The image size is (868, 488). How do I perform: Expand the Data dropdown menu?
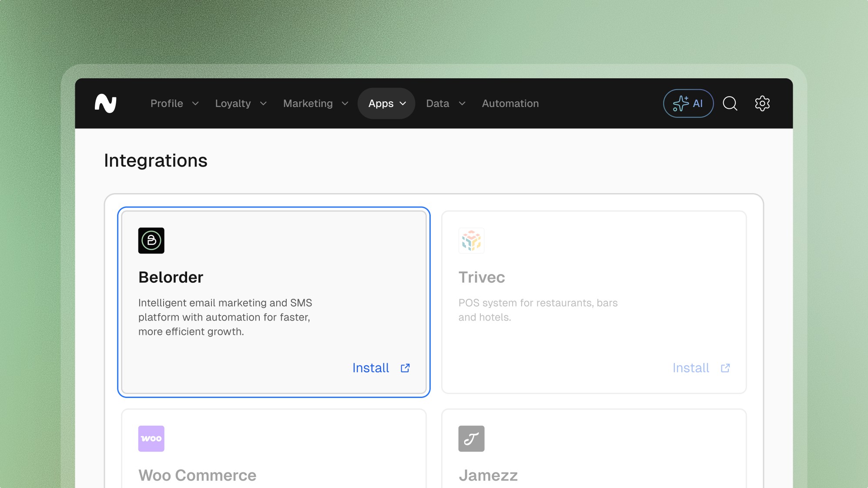point(446,104)
